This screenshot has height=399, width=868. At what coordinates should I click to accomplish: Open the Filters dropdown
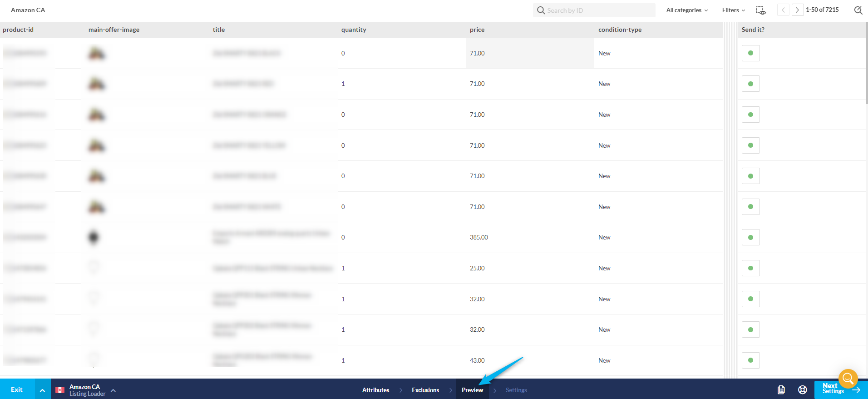pyautogui.click(x=733, y=10)
